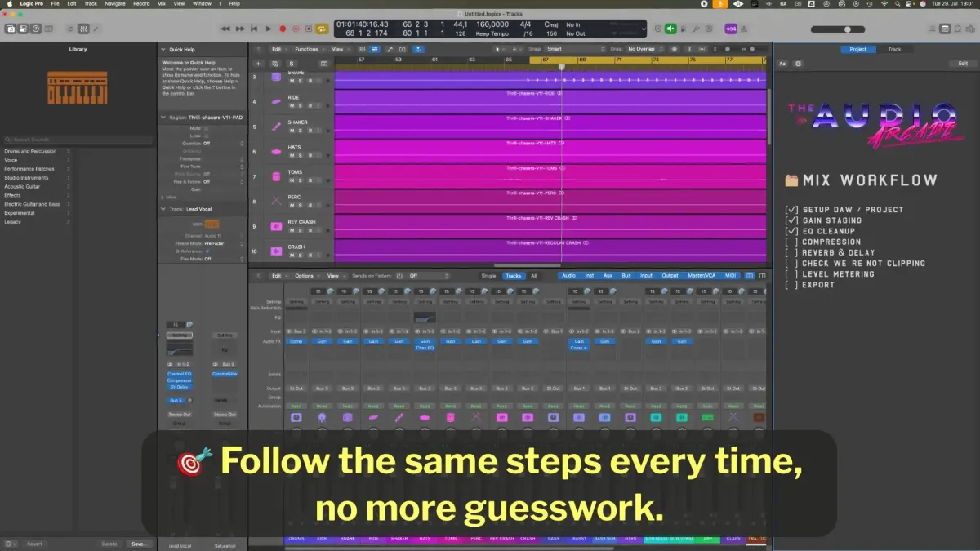Switch to the Track notes tab

pyautogui.click(x=894, y=49)
